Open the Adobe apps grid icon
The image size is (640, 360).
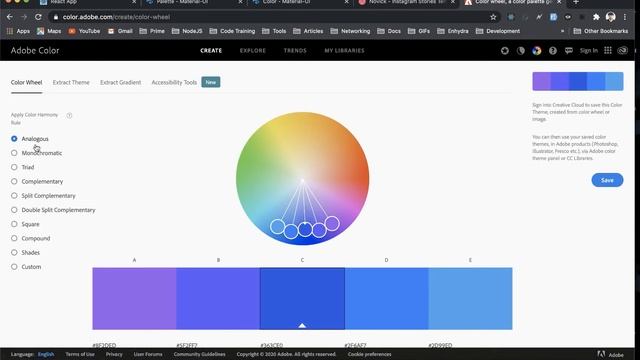tap(608, 50)
